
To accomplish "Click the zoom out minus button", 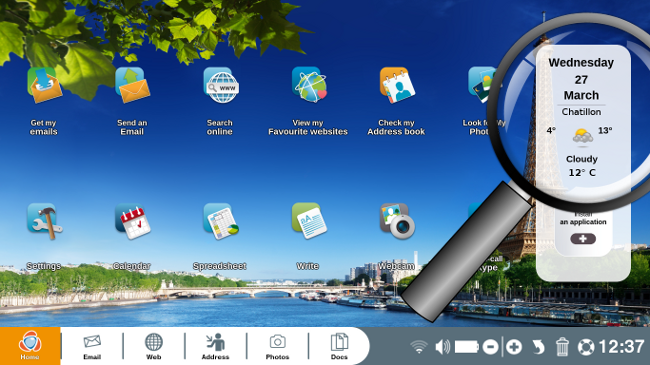I will 490,347.
